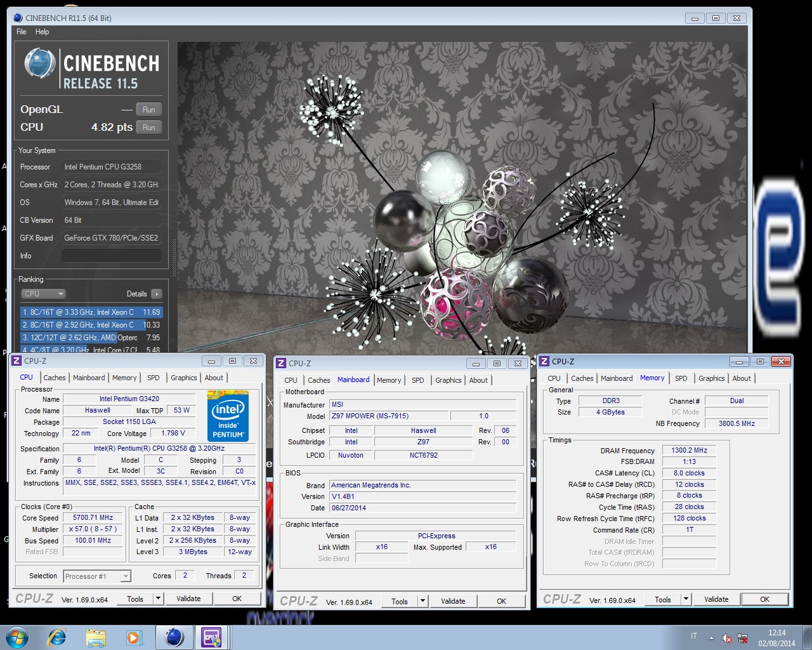Click Validate in left CPU-Z window
The height and width of the screenshot is (650, 812).
coord(188,599)
